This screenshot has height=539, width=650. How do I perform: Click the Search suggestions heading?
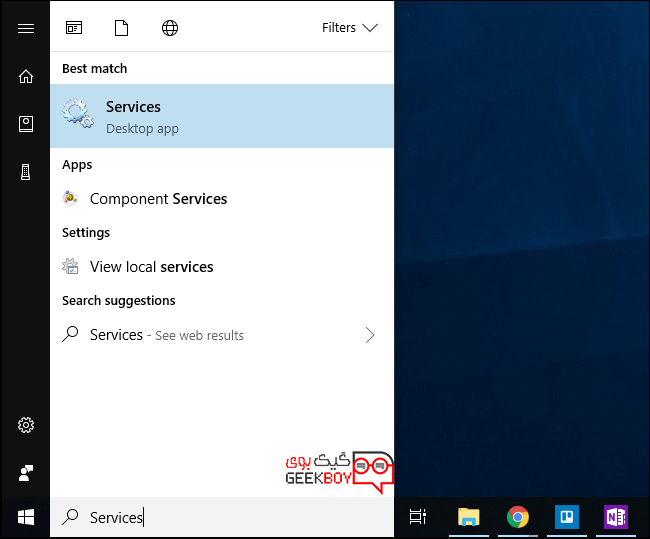(x=119, y=301)
